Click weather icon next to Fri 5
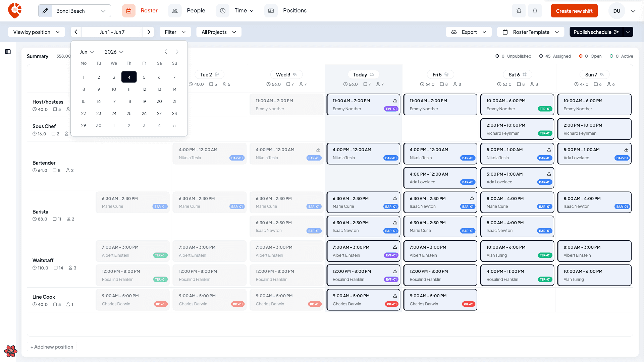The width and height of the screenshot is (644, 362). point(446,74)
